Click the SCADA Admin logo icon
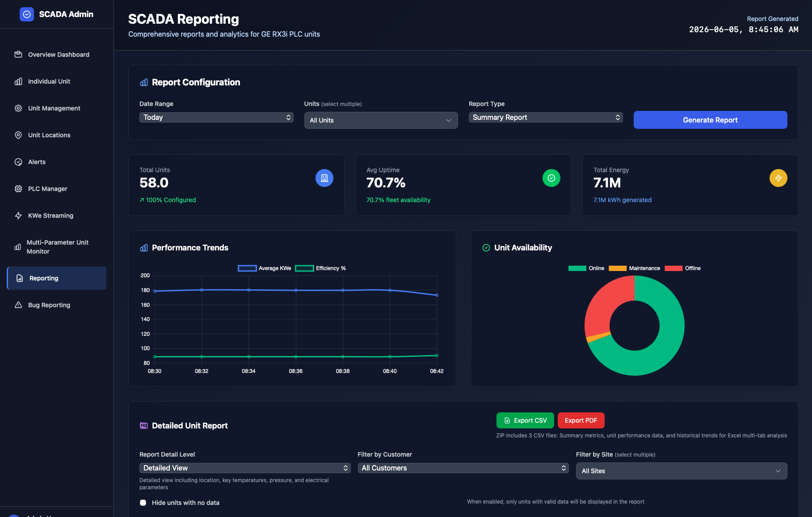This screenshot has height=517, width=812. (27, 14)
